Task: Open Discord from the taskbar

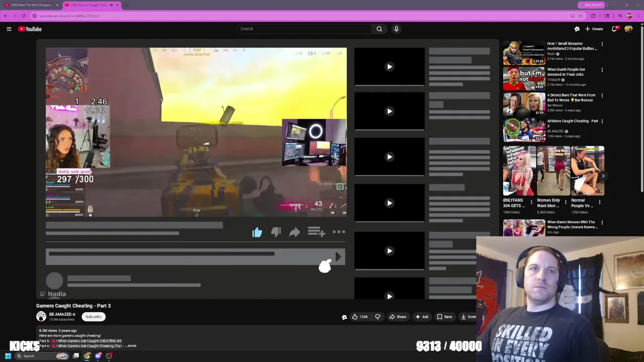Action: 98,356
